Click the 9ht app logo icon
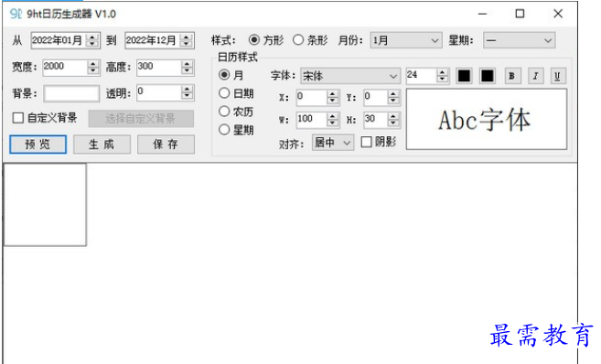The width and height of the screenshot is (601, 364). coord(16,14)
